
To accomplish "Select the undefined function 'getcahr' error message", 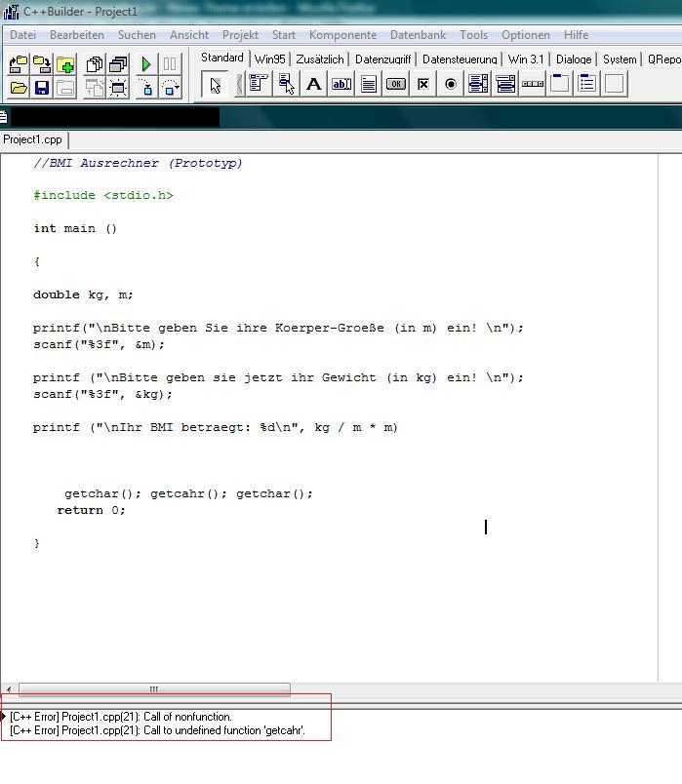I will click(x=158, y=730).
